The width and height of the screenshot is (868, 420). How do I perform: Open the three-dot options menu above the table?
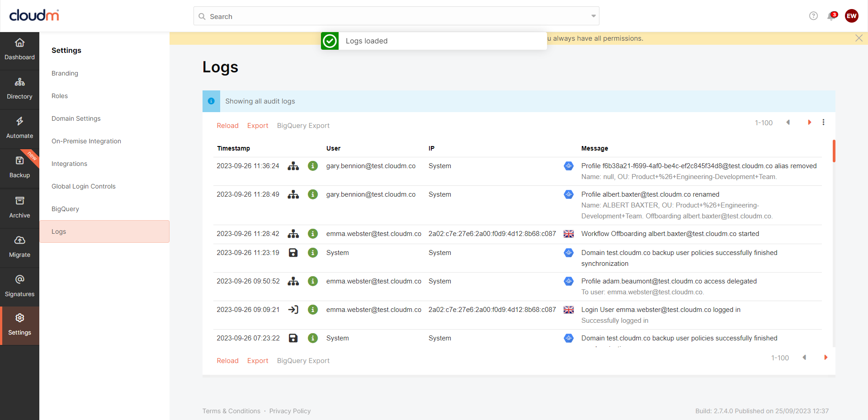[x=823, y=123]
